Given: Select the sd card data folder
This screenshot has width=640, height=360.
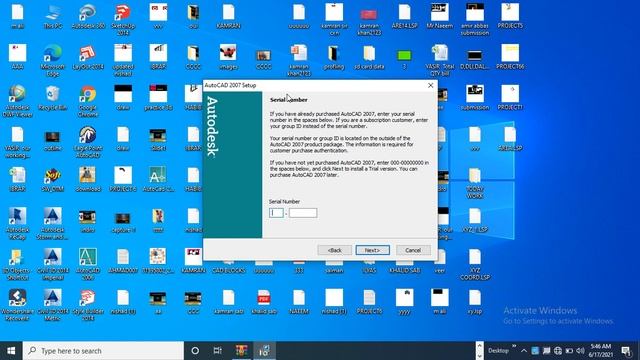Looking at the screenshot, I should point(369,58).
